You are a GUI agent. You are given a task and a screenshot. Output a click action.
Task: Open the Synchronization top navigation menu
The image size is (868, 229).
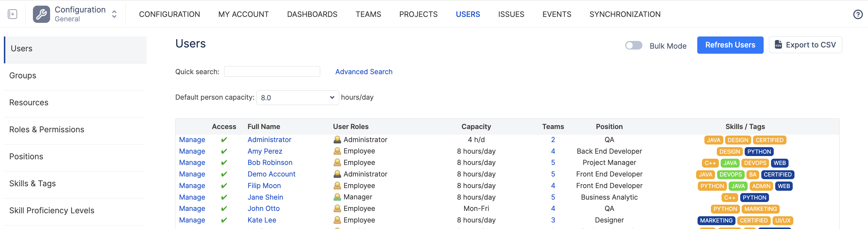[x=625, y=14]
